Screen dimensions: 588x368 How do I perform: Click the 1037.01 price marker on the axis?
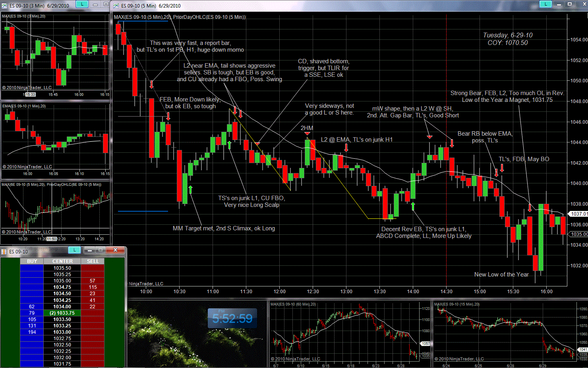click(579, 214)
